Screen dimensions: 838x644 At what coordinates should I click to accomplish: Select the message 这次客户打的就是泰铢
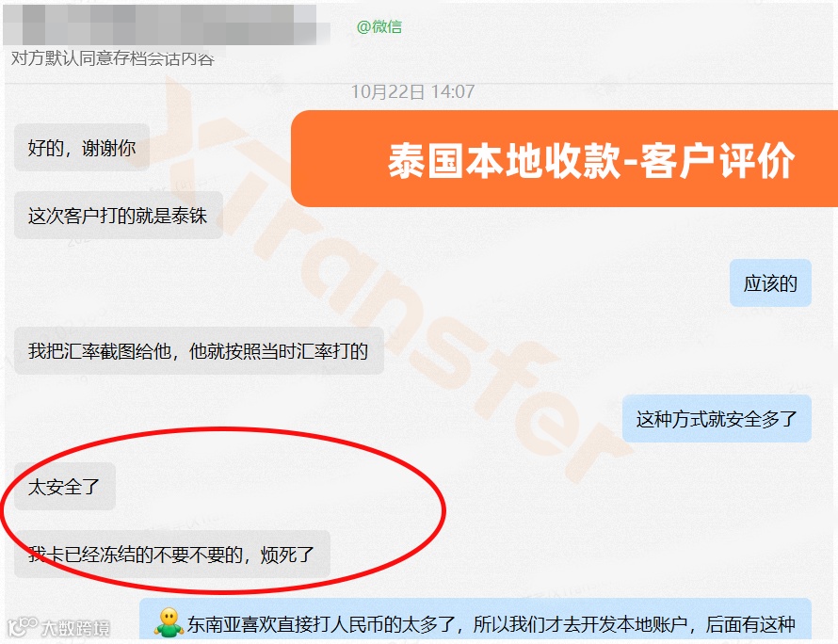click(x=118, y=216)
